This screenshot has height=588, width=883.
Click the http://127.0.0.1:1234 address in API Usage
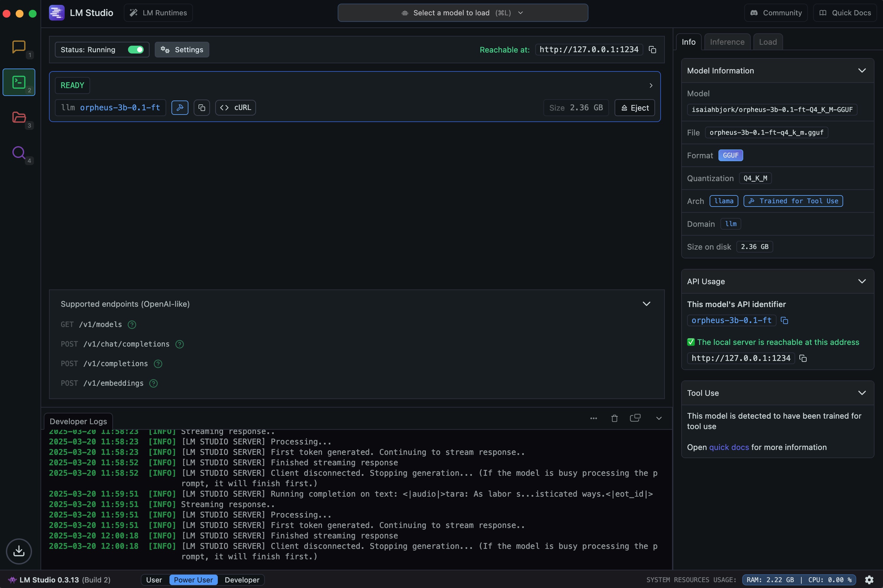pyautogui.click(x=741, y=358)
